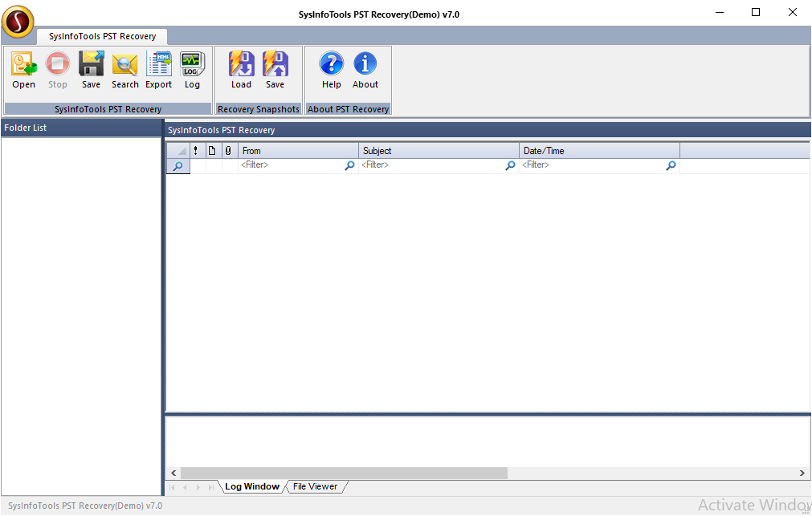
Task: Open the Log icon in the toolbar
Action: [192, 70]
